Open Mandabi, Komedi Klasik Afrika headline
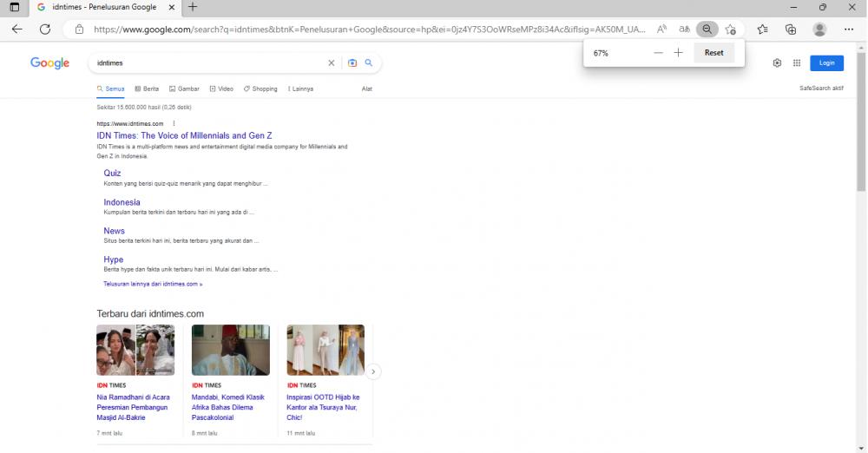This screenshot has height=453, width=868. [228, 407]
